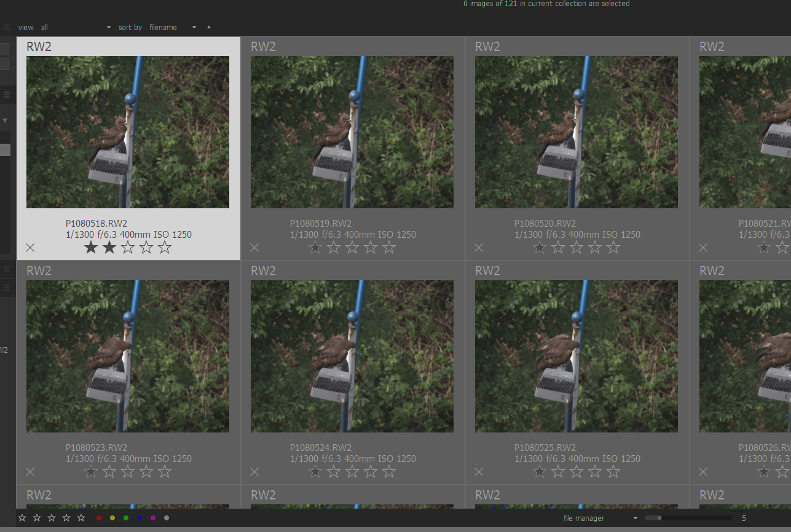Screen dimensions: 791x532
Task: Select the P1080518.RW2 bird thumbnail
Action: [x=128, y=132]
